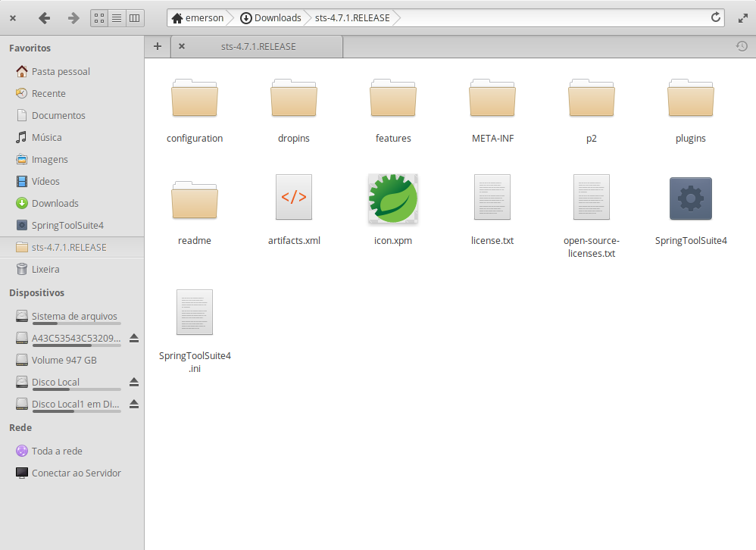
Task: Select the SpringToolSuite4.ini file
Action: pos(195,331)
